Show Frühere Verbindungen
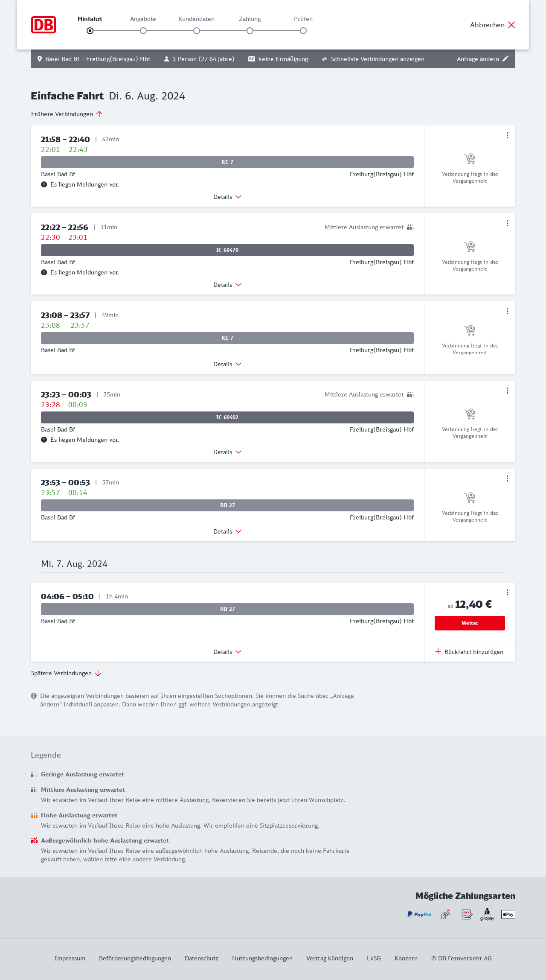The width and height of the screenshot is (546, 980). point(67,114)
